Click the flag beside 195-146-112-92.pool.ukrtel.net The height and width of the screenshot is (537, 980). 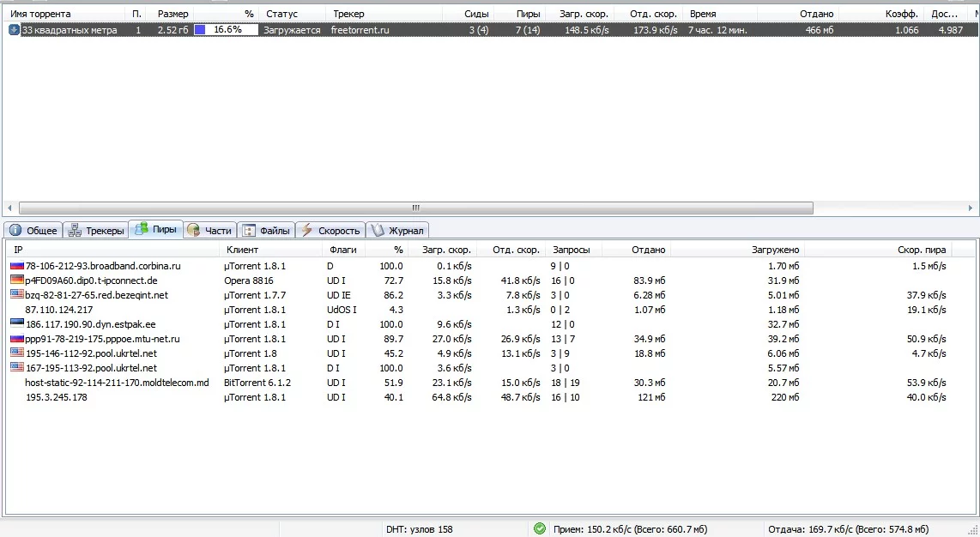pos(17,353)
